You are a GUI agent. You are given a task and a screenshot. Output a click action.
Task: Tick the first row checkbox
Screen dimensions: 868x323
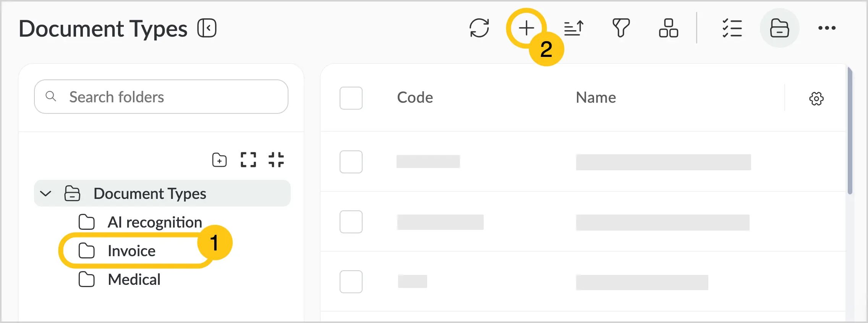coord(351,162)
